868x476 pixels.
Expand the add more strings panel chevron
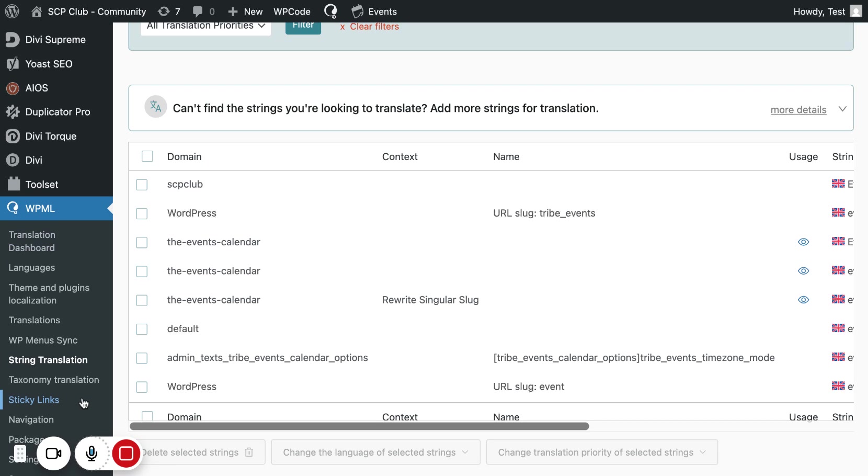[842, 109]
